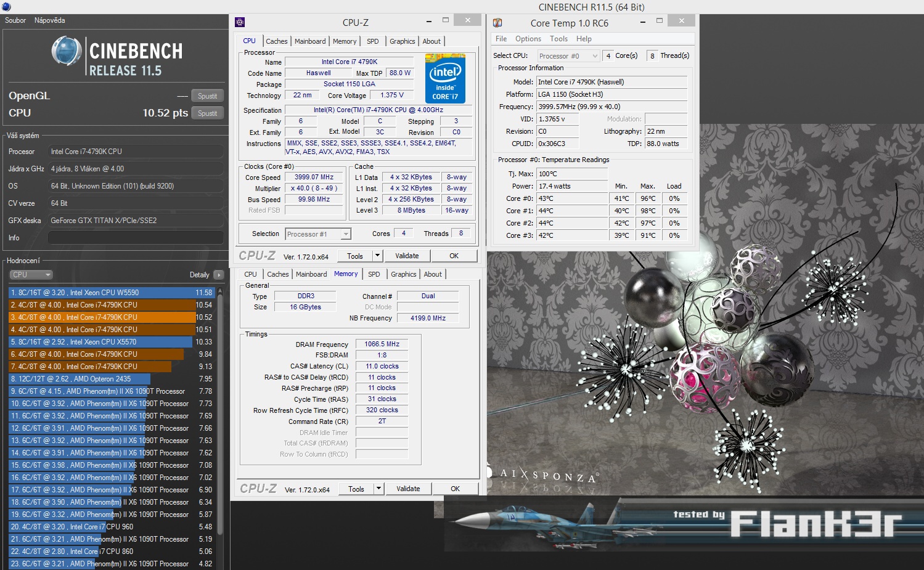Click the Cinebench app icon in the title bar

pyautogui.click(x=6, y=7)
